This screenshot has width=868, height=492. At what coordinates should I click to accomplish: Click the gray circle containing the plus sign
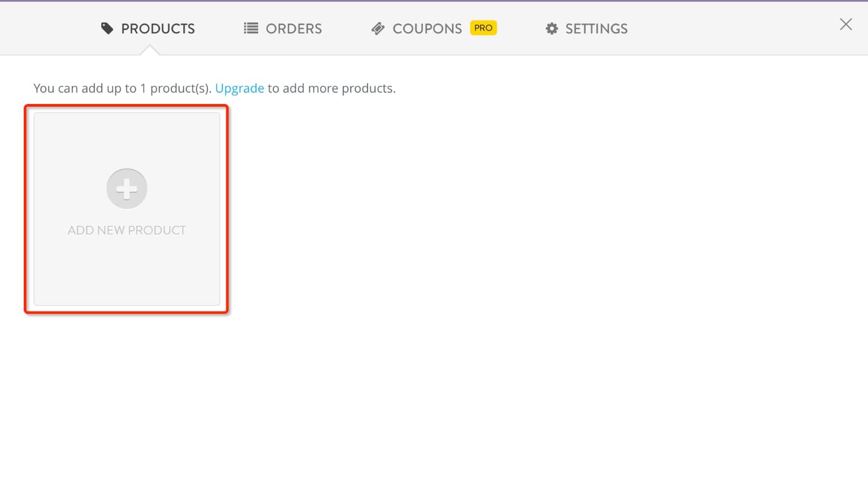(x=126, y=188)
